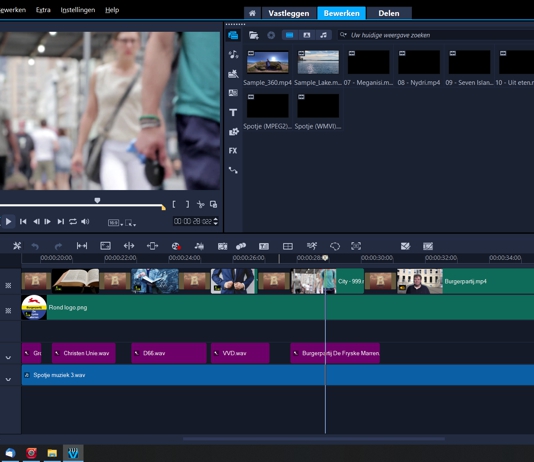Expand the music track chevron
The image size is (534, 462).
[x=8, y=379]
